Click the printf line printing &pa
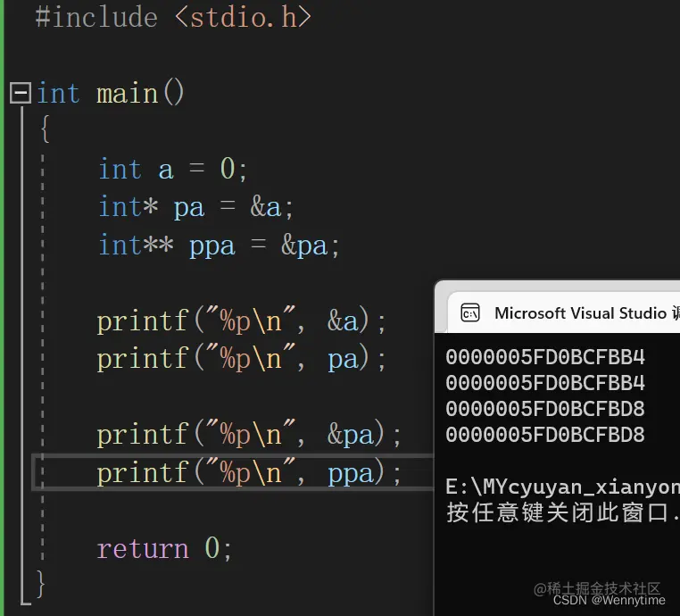The image size is (680, 616). click(249, 435)
